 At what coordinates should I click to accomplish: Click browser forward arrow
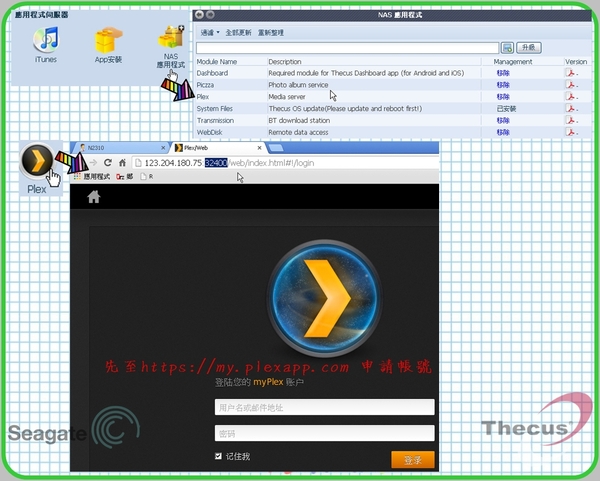93,163
